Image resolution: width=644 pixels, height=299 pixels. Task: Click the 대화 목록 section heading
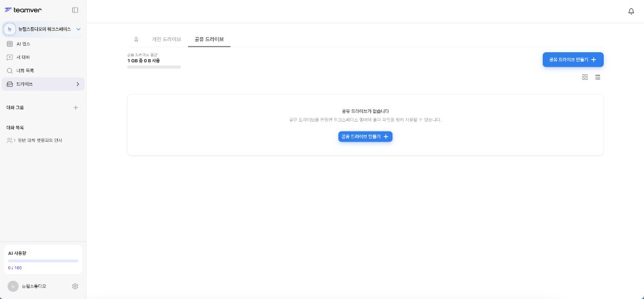[x=15, y=128]
